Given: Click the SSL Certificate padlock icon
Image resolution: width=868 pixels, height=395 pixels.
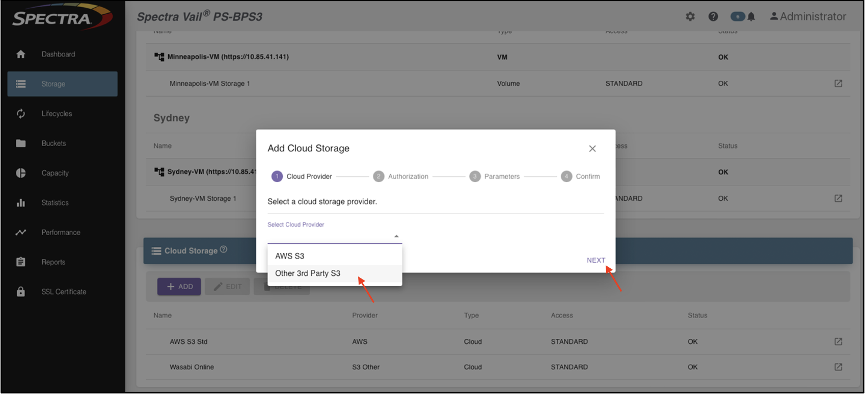Looking at the screenshot, I should click(21, 292).
